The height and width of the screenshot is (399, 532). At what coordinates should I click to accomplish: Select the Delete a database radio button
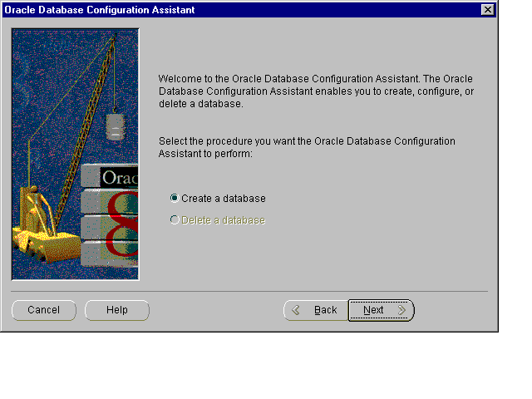175,220
